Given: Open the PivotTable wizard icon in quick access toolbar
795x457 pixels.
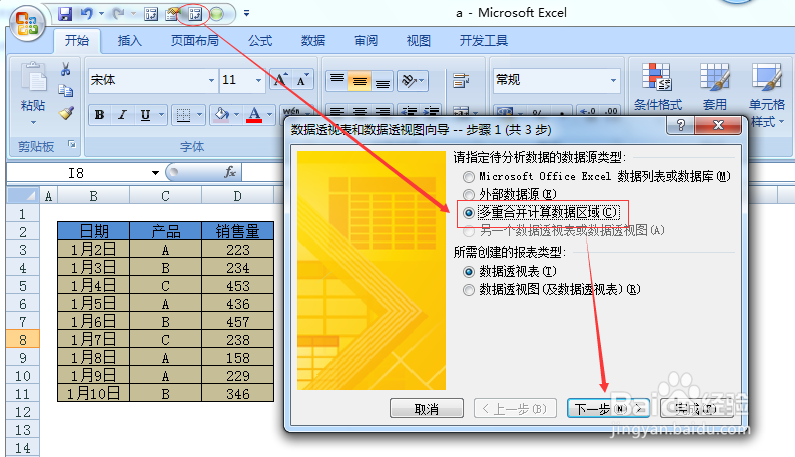Looking at the screenshot, I should (195, 14).
